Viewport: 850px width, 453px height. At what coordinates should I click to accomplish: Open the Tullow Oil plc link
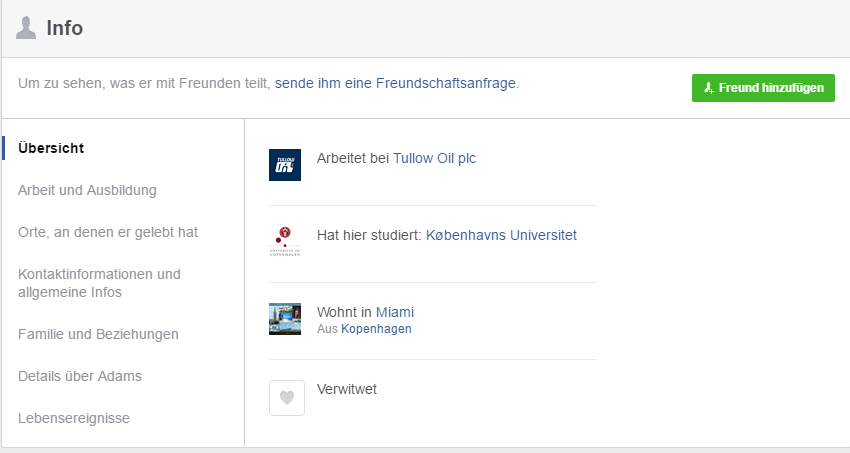tap(434, 158)
